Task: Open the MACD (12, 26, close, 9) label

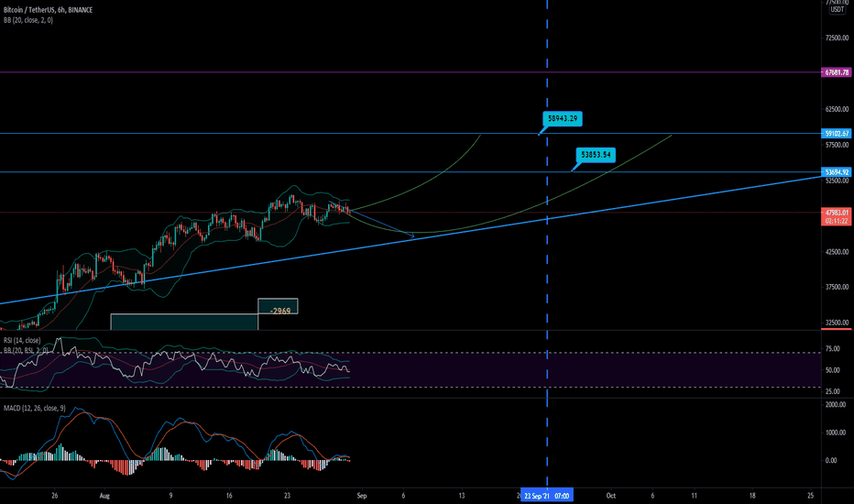Action: point(34,408)
